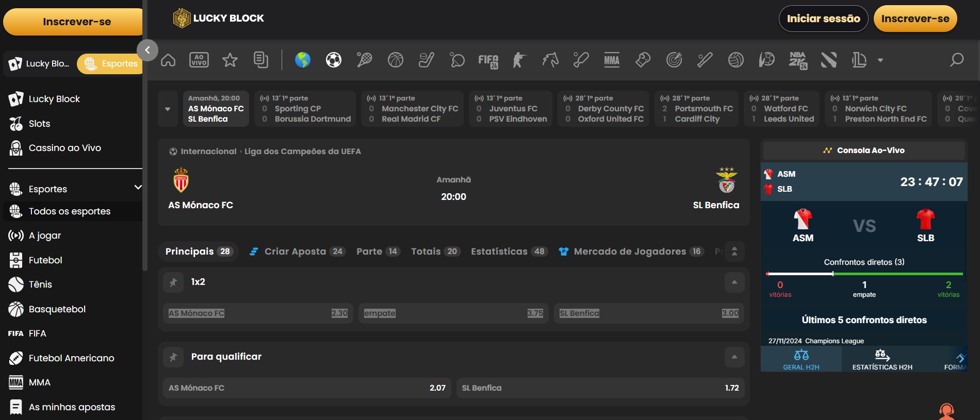980x420 pixels.
Task: Open Slots in the sidebar
Action: click(39, 124)
